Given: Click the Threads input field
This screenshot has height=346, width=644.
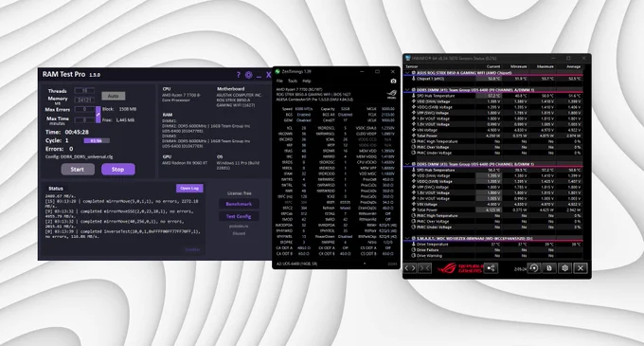Looking at the screenshot, I should tap(84, 91).
